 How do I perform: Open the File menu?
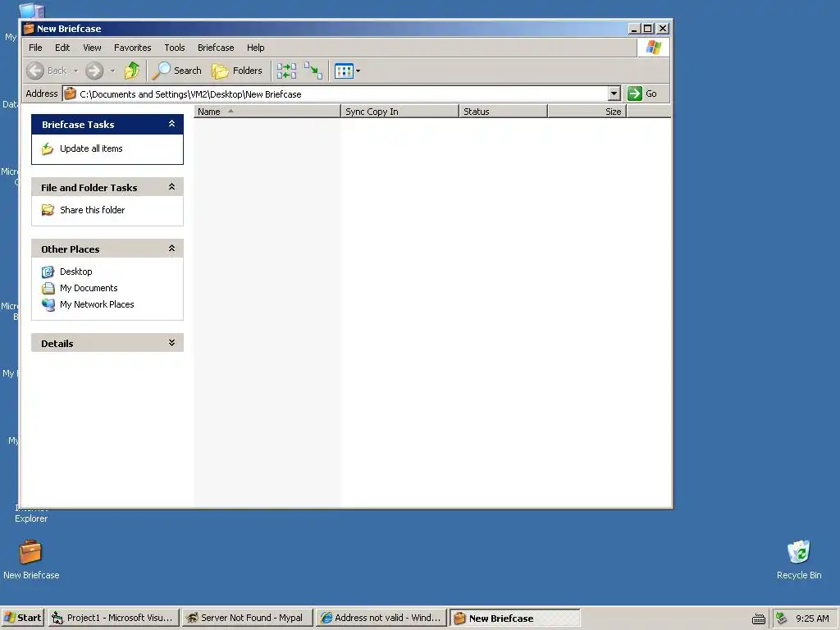pyautogui.click(x=35, y=48)
